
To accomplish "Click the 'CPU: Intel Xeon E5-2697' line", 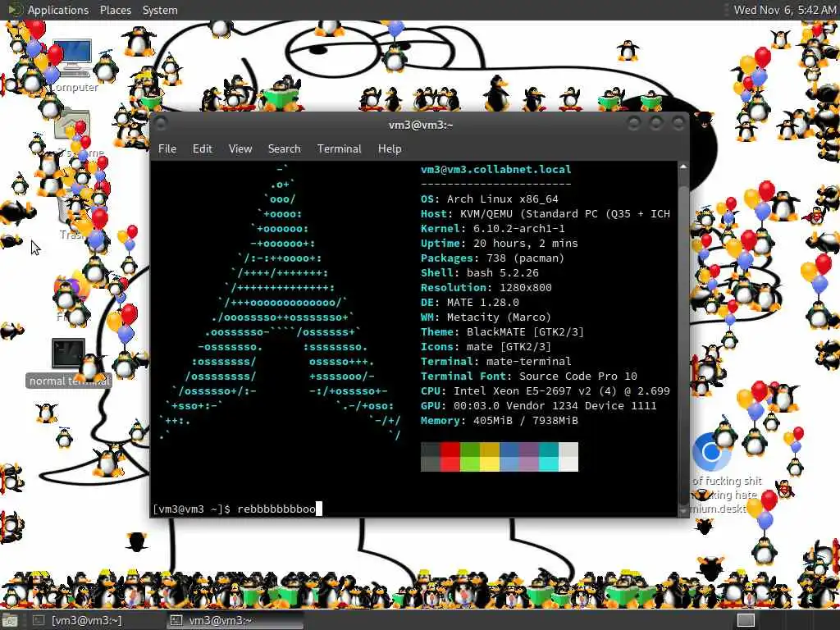I will click(546, 391).
